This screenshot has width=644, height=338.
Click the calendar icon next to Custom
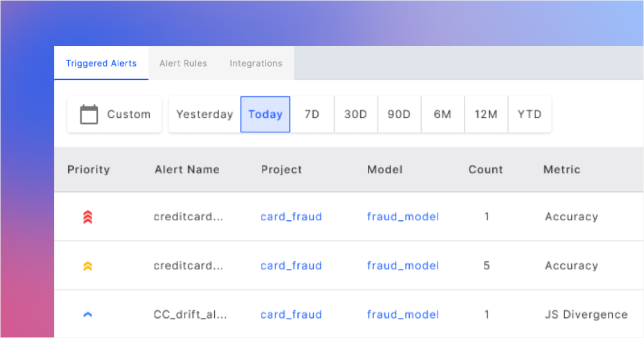88,114
